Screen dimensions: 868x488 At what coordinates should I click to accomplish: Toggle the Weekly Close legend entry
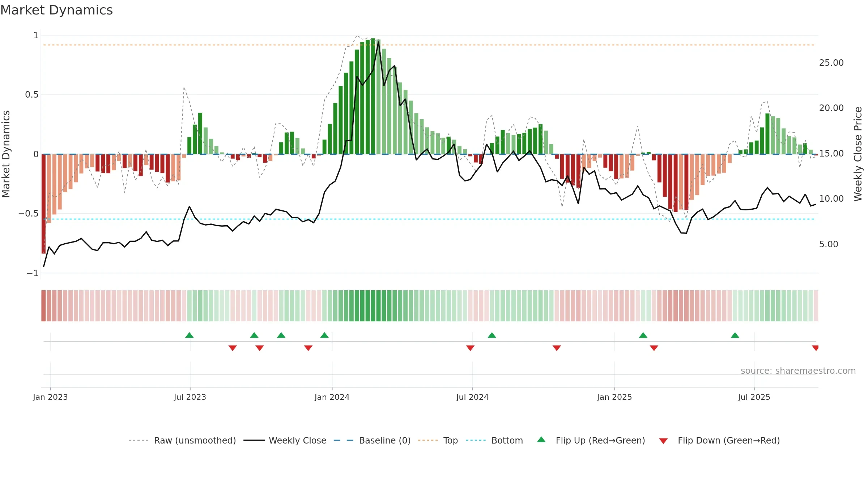285,440
